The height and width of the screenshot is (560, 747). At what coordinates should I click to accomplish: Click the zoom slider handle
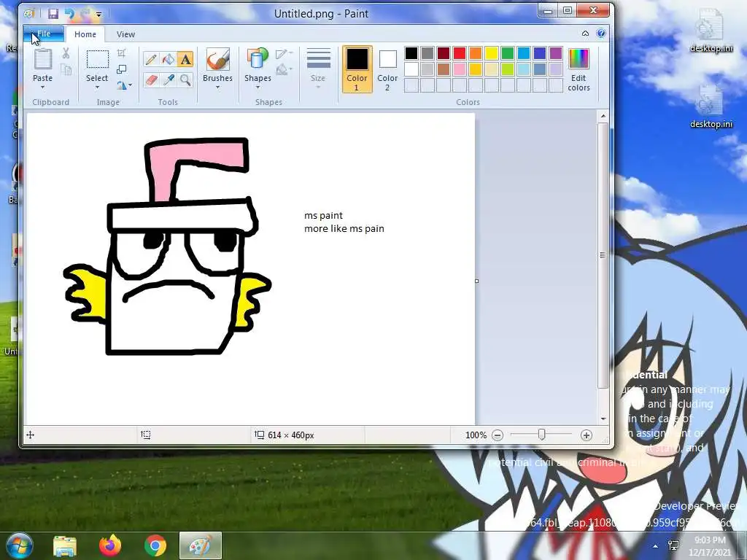point(542,435)
